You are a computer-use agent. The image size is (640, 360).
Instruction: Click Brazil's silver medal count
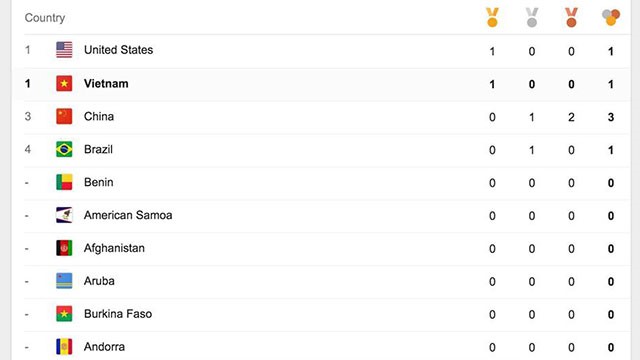coord(532,150)
